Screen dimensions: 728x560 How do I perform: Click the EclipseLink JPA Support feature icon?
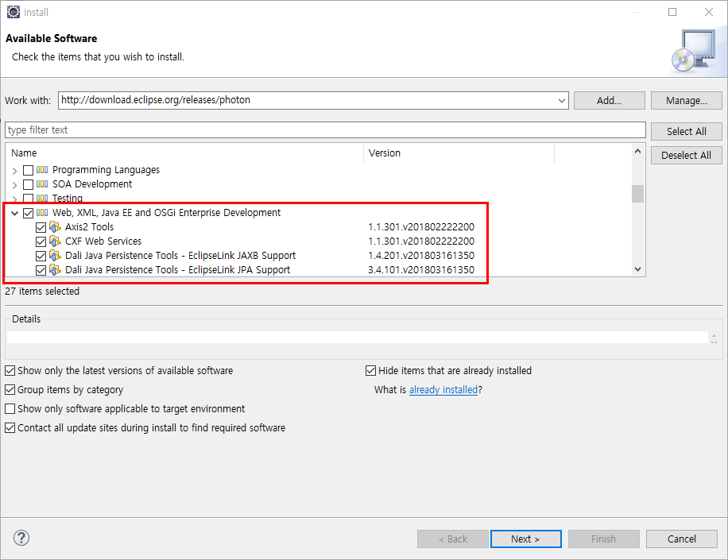[x=56, y=270]
